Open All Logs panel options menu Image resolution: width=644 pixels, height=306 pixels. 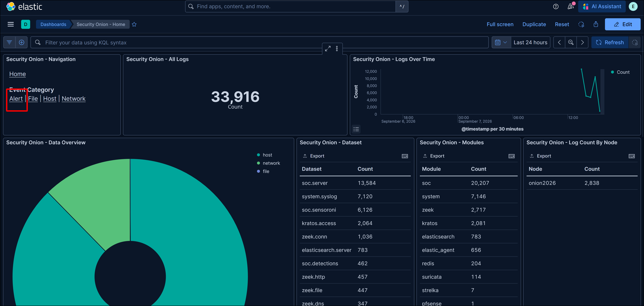click(x=337, y=48)
